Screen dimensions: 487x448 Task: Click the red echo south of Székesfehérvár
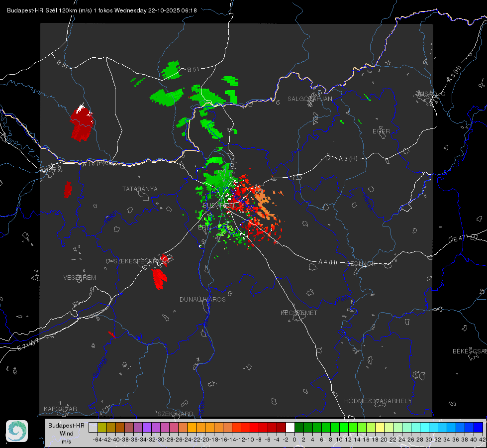159,279
